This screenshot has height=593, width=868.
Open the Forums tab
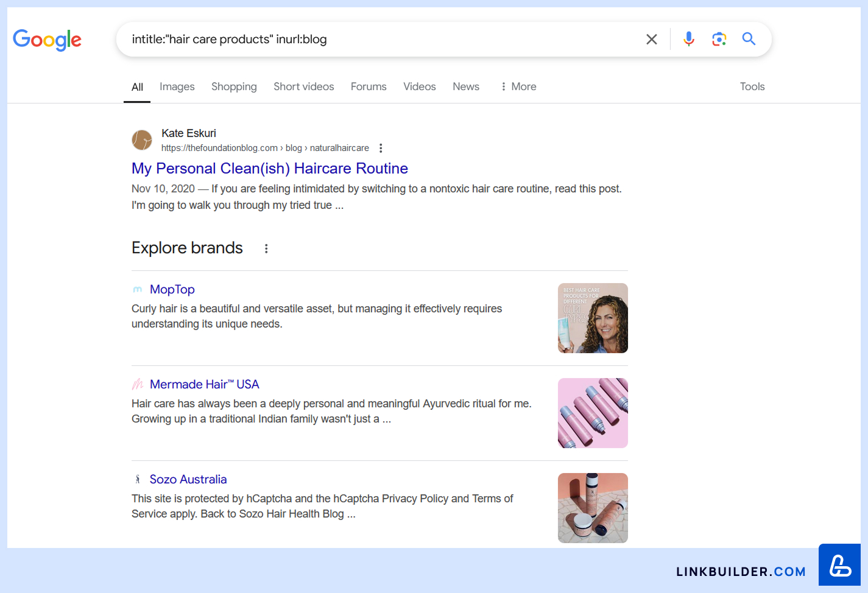pos(369,86)
